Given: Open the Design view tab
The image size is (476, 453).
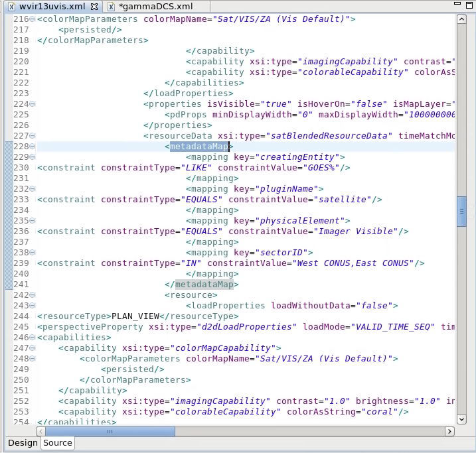Looking at the screenshot, I should point(23,442).
